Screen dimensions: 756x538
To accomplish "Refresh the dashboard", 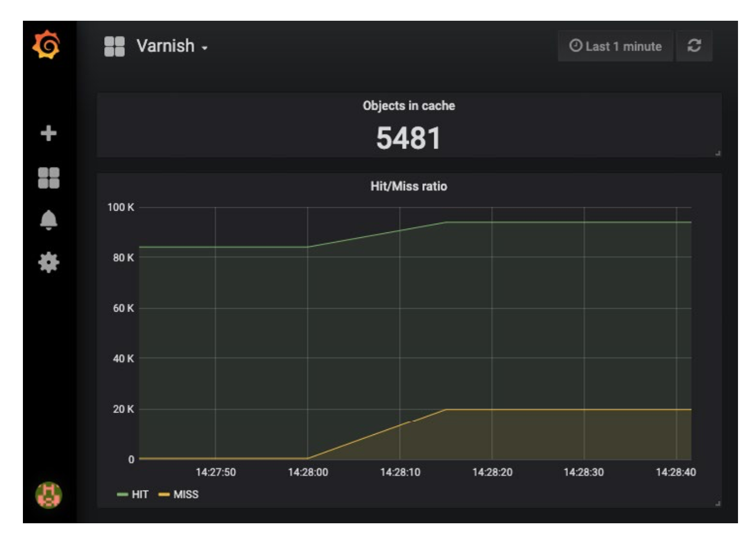I will point(694,46).
